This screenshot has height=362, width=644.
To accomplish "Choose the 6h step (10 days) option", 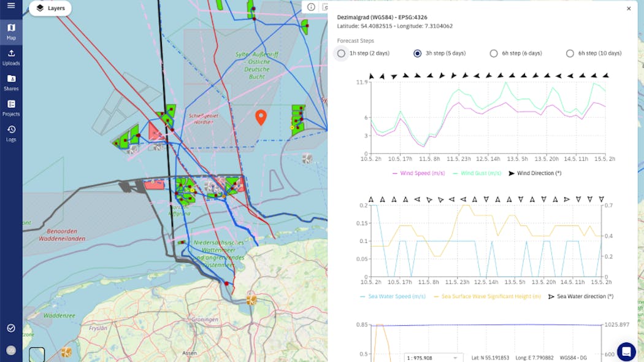I will click(x=570, y=53).
